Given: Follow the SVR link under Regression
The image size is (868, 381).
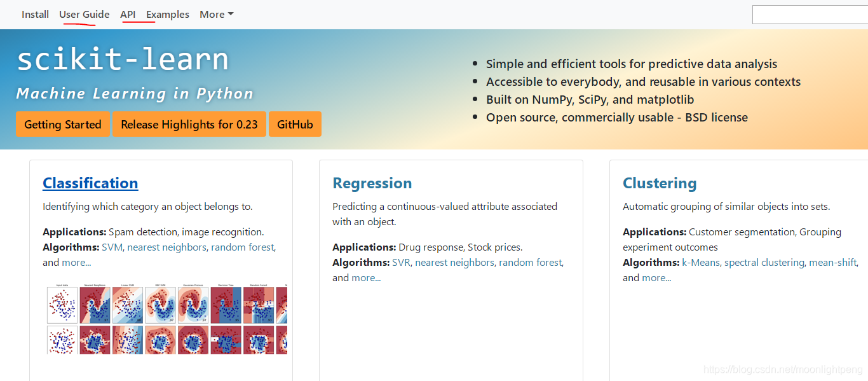Looking at the screenshot, I should [x=401, y=262].
